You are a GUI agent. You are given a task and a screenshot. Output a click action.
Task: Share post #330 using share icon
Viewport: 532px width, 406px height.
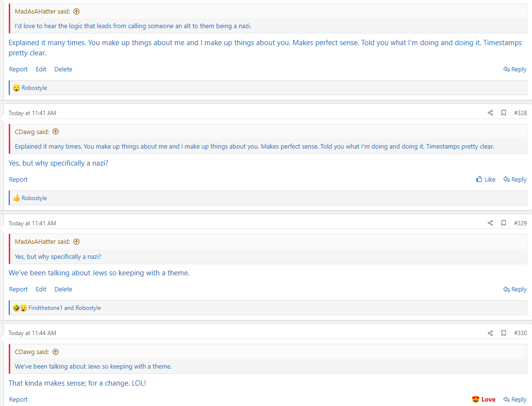(490, 333)
